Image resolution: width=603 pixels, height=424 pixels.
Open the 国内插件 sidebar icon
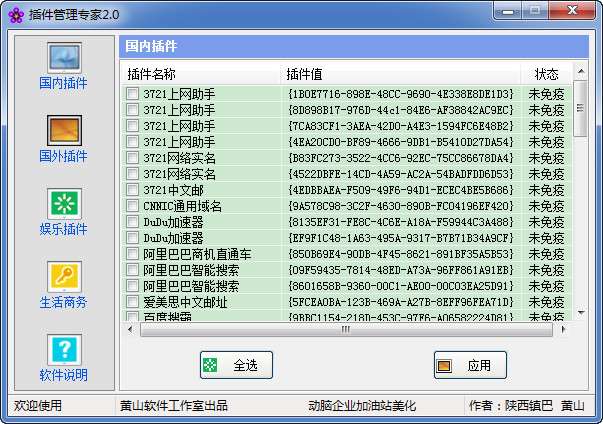64,58
